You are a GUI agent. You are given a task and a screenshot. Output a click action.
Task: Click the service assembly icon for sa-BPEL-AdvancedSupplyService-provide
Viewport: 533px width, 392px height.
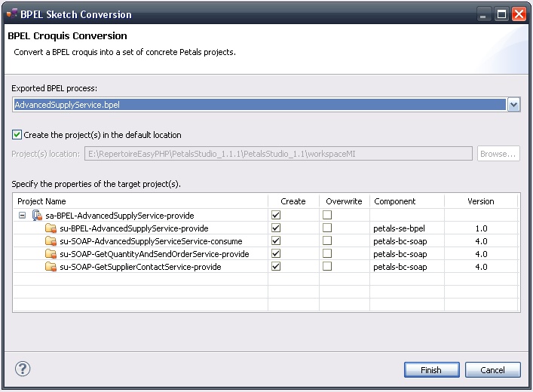(38, 216)
